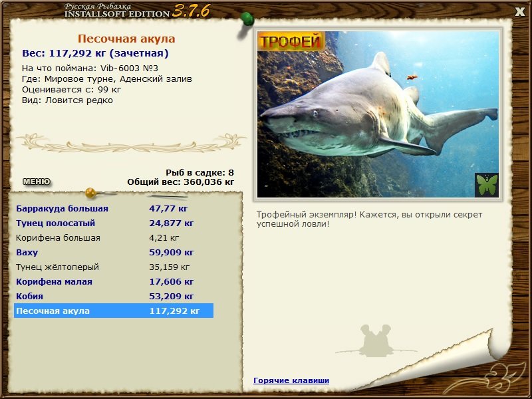Select the Корифена большая row
The width and height of the screenshot is (532, 399).
(114, 238)
